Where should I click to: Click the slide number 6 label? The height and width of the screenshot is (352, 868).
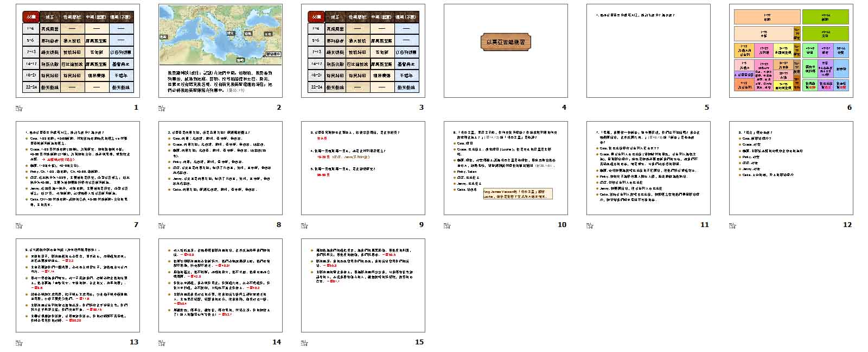point(849,107)
